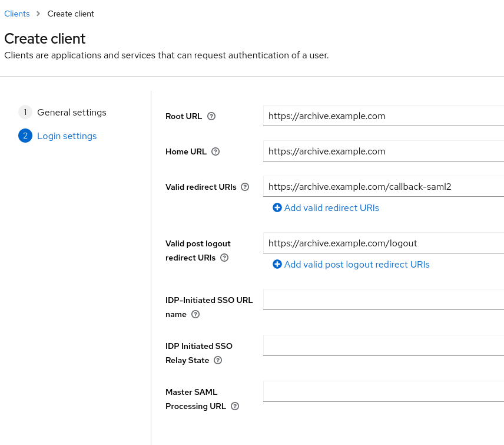Screen dimensions: 504x445
Task: Focus the Root URL input field
Action: click(383, 116)
